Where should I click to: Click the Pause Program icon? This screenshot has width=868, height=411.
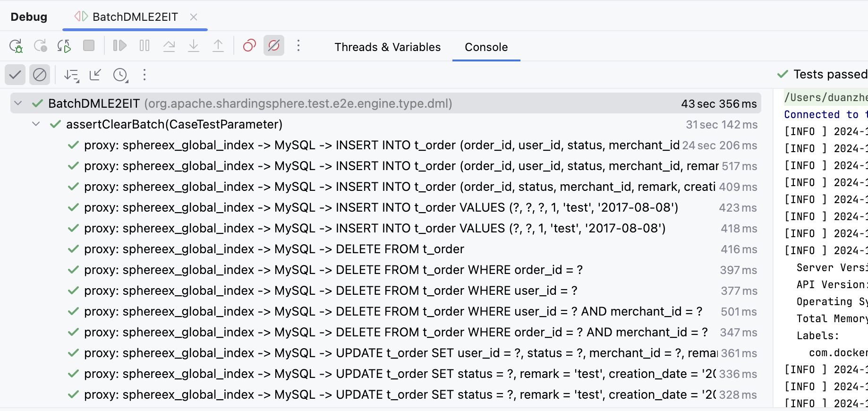(145, 46)
